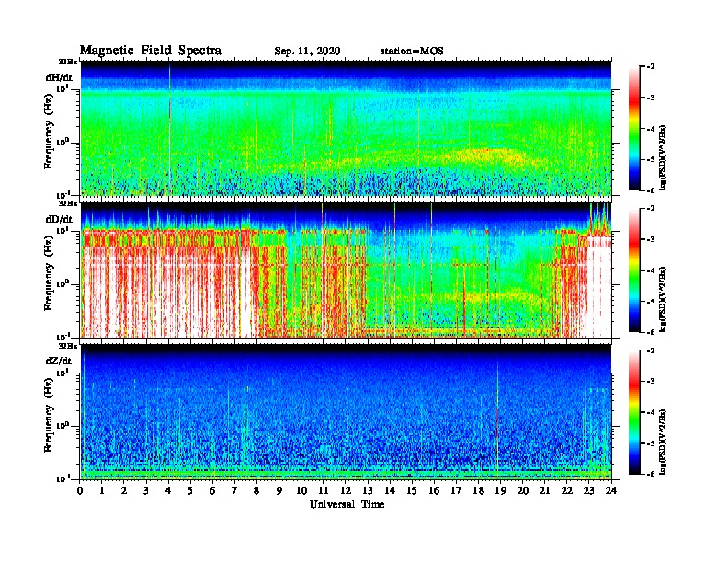Viewport: 728px width, 563px height.
Task: Click the "-4" value on the dD/dt color scale
Action: 651,270
